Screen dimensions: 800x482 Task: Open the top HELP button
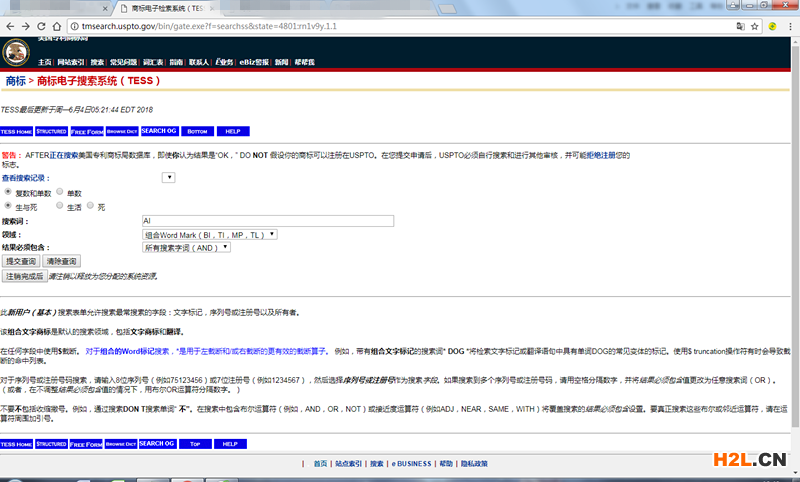[233, 132]
